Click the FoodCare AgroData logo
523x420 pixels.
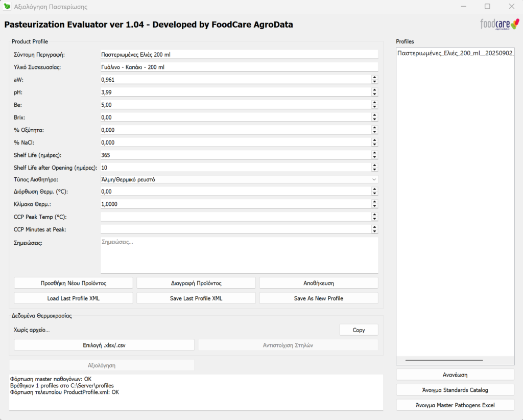(x=500, y=25)
